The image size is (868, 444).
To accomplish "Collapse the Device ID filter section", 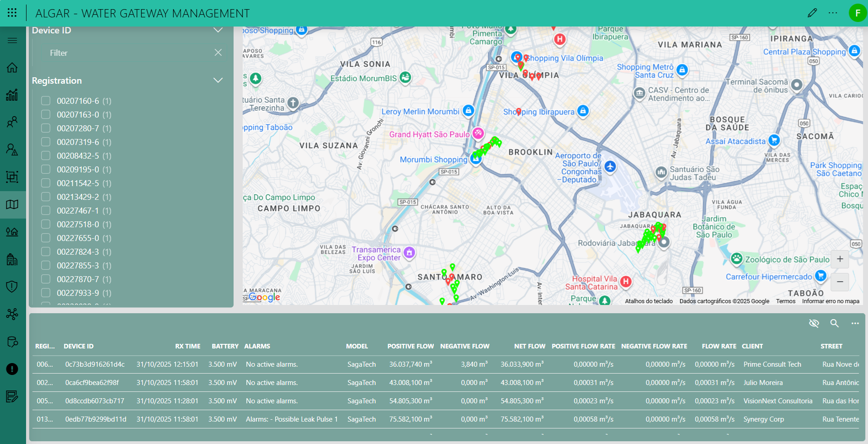I will [x=218, y=30].
